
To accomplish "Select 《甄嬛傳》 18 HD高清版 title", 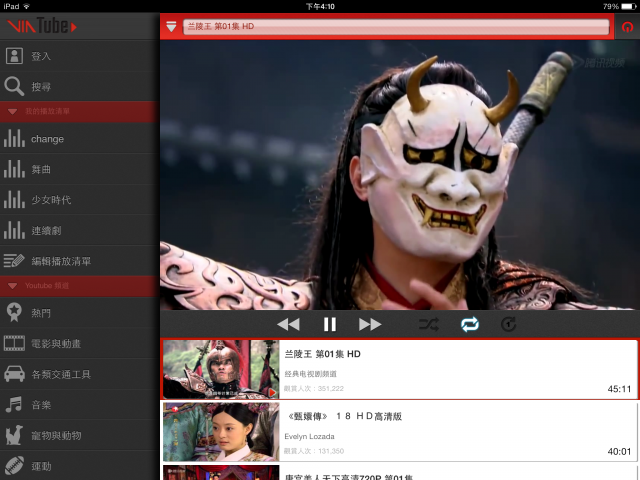I will point(344,416).
